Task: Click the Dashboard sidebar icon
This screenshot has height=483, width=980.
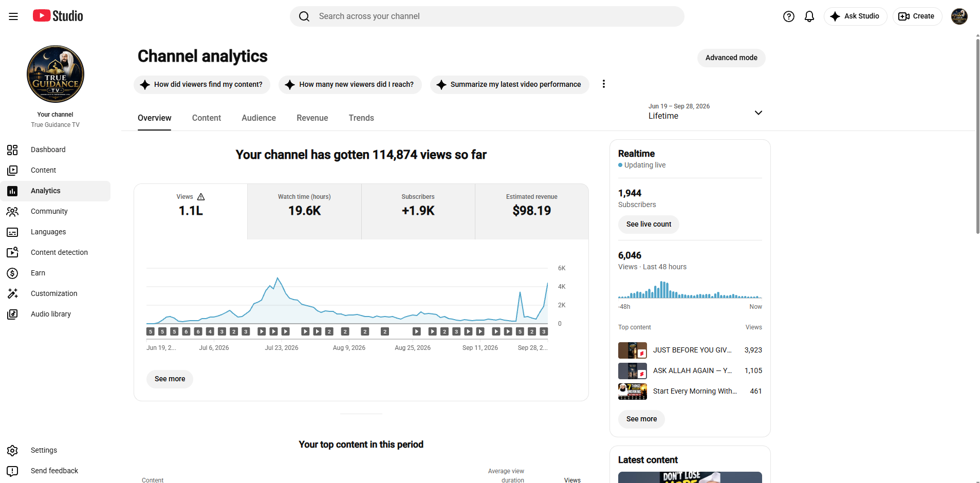Action: coord(12,150)
